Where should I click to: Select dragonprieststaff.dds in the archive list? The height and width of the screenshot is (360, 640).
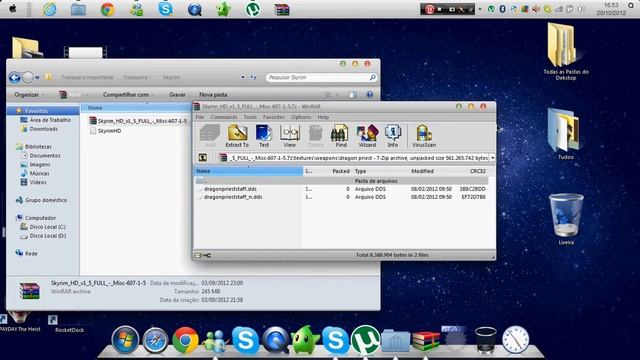click(230, 189)
